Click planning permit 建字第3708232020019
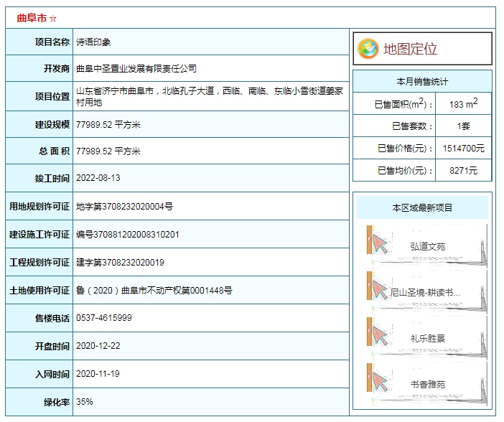This screenshot has width=504, height=422. 120,262
